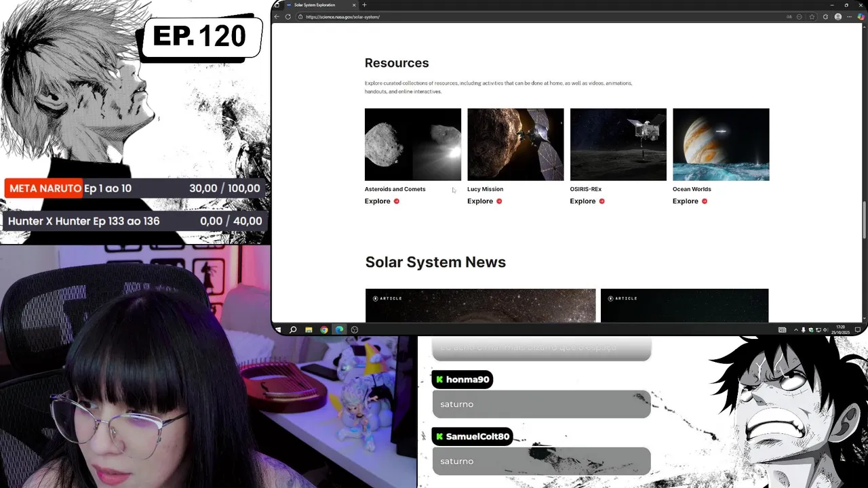
Task: Click Explore under Ocean Worlds
Action: [x=690, y=201]
